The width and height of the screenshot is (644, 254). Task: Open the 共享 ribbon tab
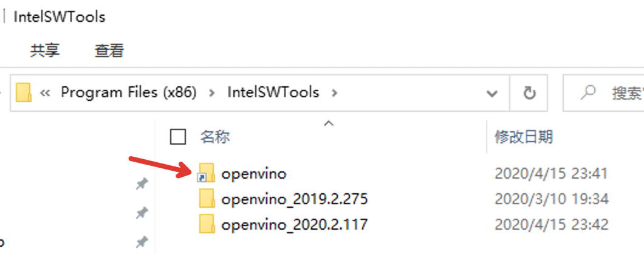tap(45, 50)
